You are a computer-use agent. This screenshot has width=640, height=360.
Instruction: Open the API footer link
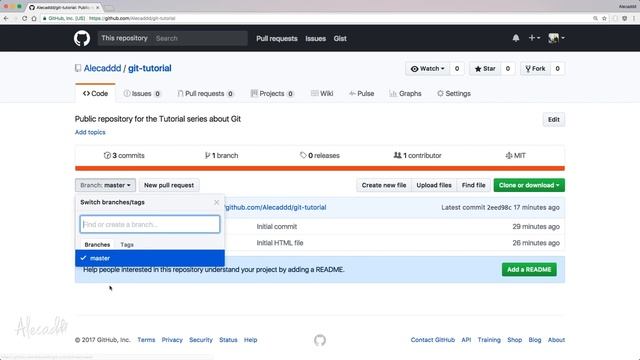click(466, 340)
